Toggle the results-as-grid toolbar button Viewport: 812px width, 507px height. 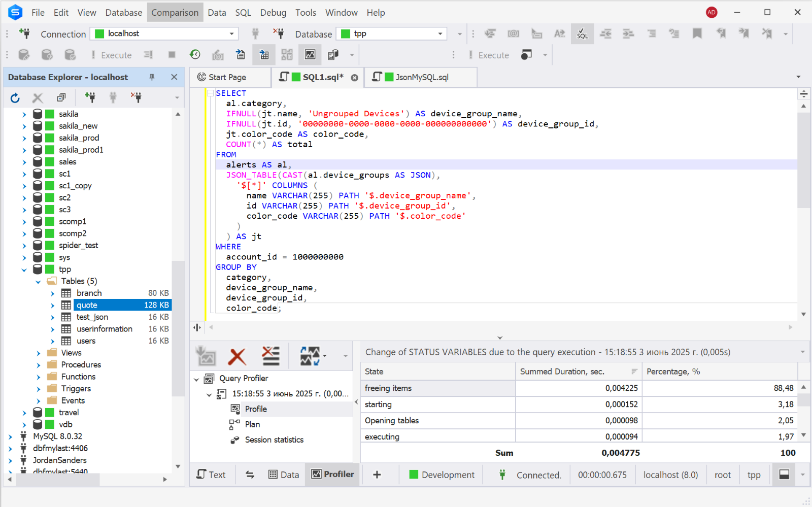pos(264,54)
